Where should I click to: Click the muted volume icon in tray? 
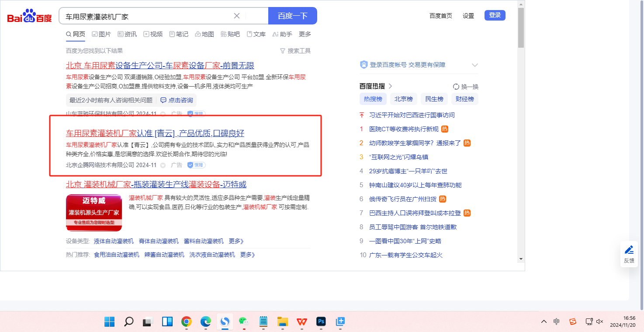click(600, 322)
